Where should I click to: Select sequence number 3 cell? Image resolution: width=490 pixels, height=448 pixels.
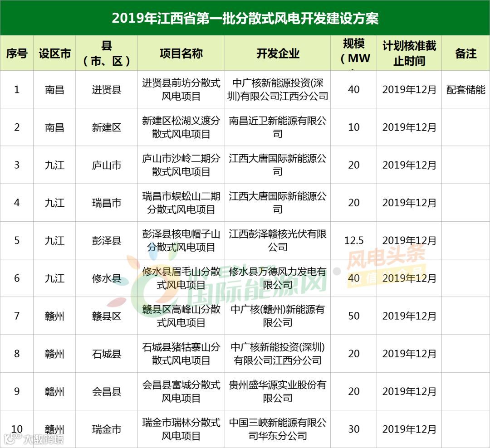pos(17,165)
